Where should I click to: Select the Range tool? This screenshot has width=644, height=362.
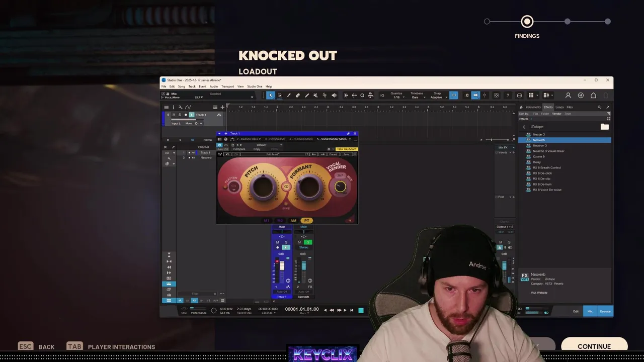pos(279,95)
